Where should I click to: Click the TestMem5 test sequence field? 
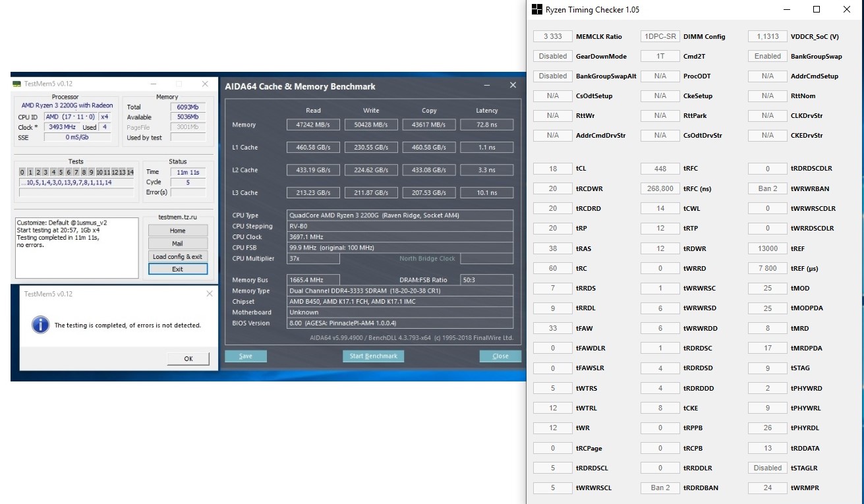[76, 182]
